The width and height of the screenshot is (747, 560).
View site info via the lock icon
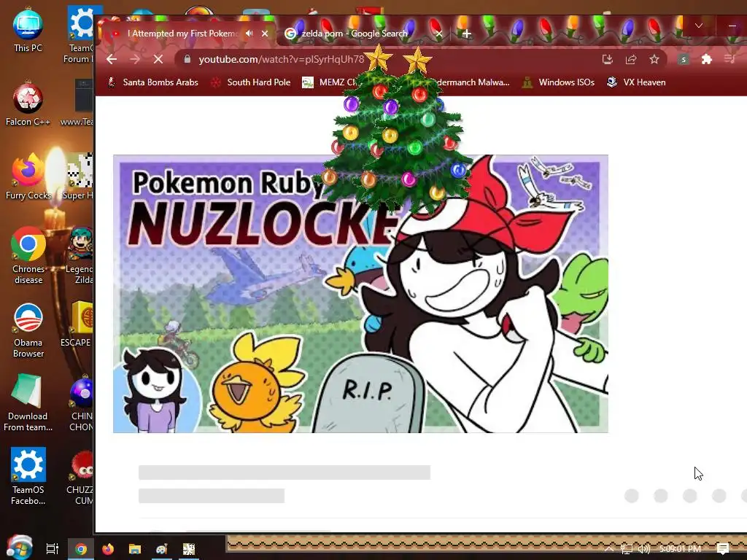(x=187, y=59)
